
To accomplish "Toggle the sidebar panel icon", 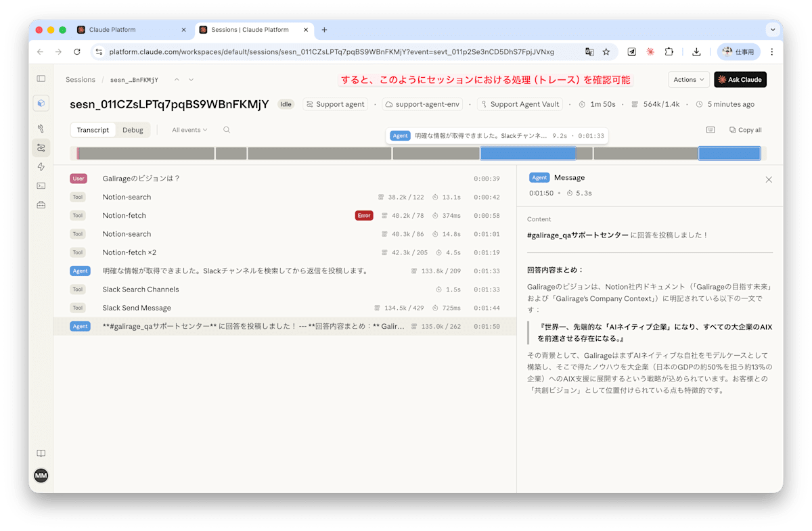I will pyautogui.click(x=41, y=79).
